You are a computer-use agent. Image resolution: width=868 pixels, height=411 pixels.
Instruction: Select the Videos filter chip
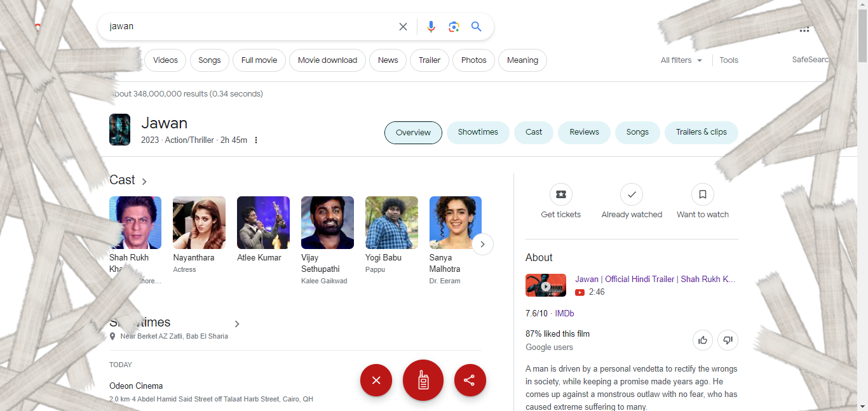[x=165, y=60]
